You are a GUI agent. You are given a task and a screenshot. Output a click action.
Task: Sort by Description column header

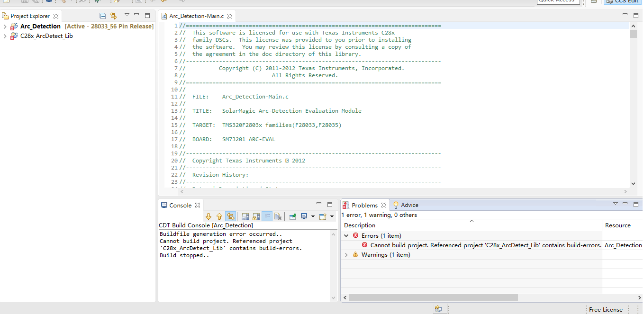click(x=472, y=225)
